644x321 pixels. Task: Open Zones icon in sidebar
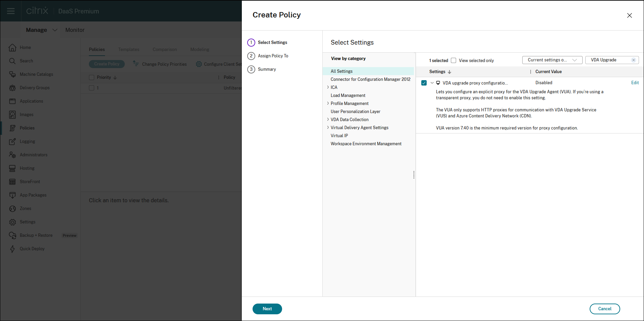click(x=12, y=209)
